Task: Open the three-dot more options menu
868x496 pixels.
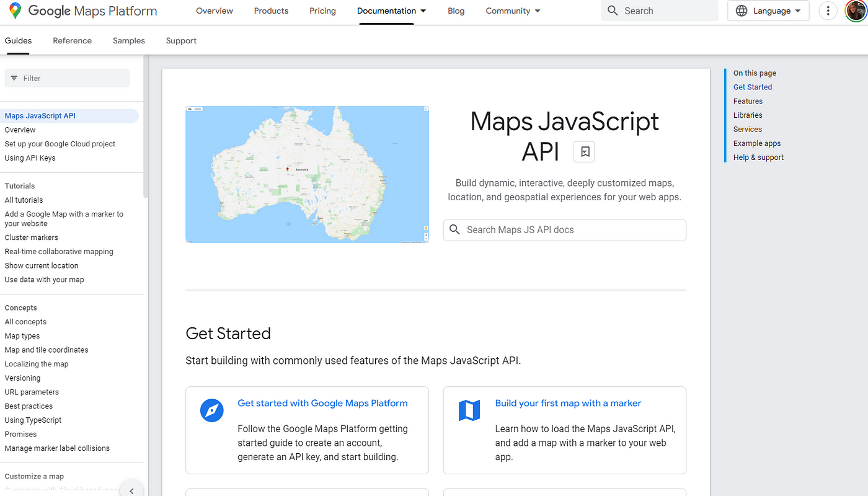Action: coord(828,11)
